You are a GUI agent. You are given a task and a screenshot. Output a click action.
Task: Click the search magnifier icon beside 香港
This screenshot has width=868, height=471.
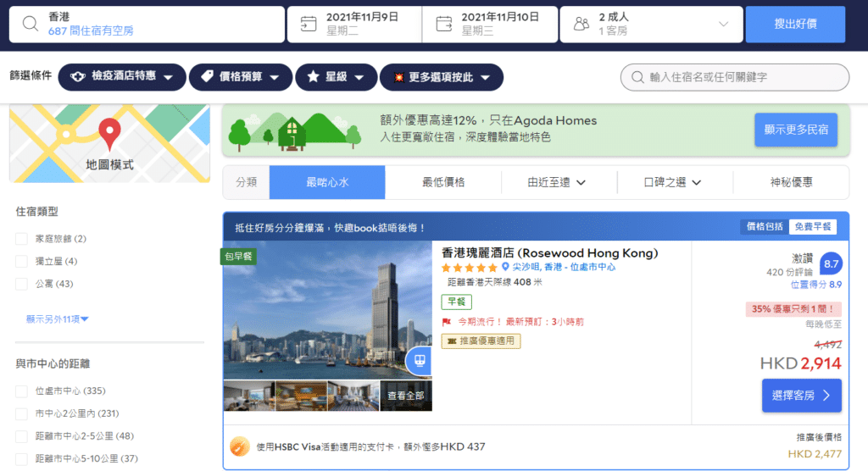[x=30, y=24]
